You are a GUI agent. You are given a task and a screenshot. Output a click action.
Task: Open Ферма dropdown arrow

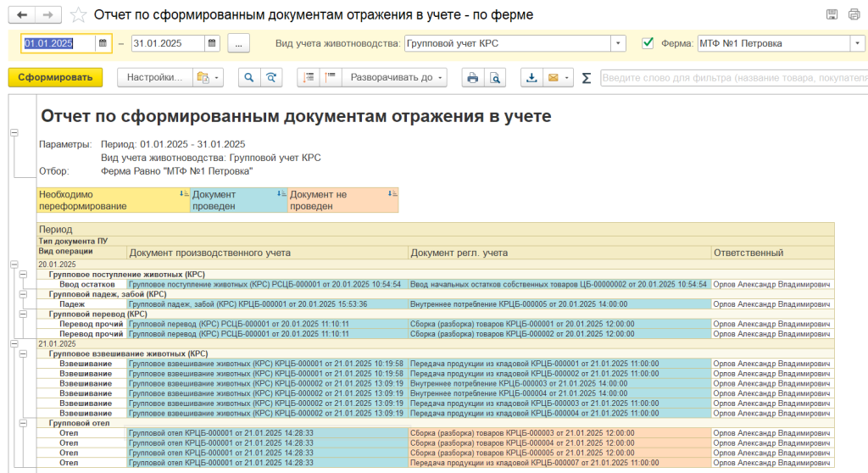[x=858, y=43]
